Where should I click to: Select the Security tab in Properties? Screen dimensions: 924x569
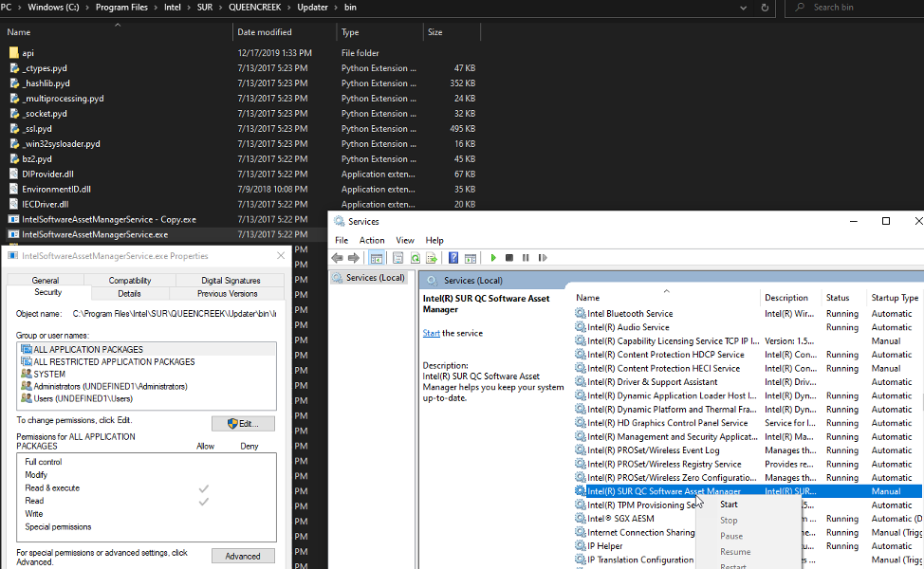(x=48, y=293)
